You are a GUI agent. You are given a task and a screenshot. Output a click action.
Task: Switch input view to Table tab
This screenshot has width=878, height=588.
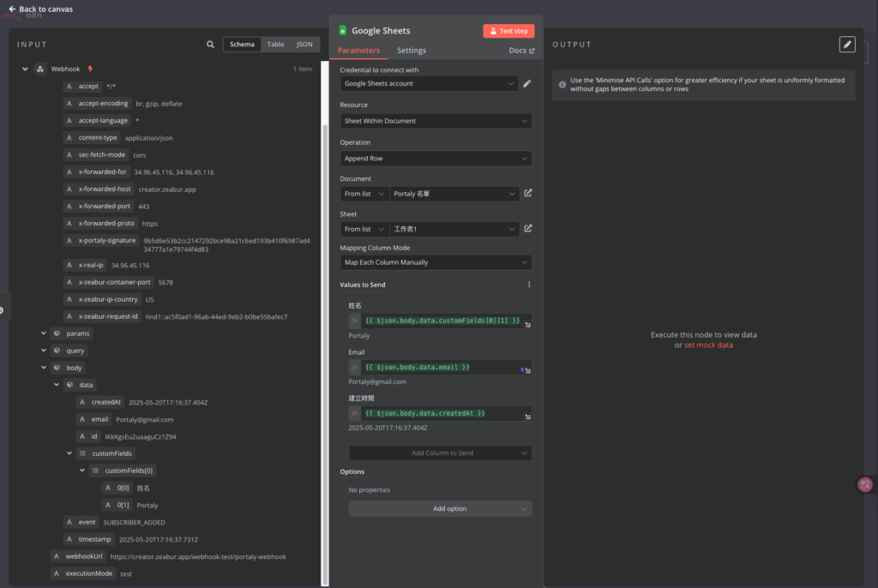275,45
